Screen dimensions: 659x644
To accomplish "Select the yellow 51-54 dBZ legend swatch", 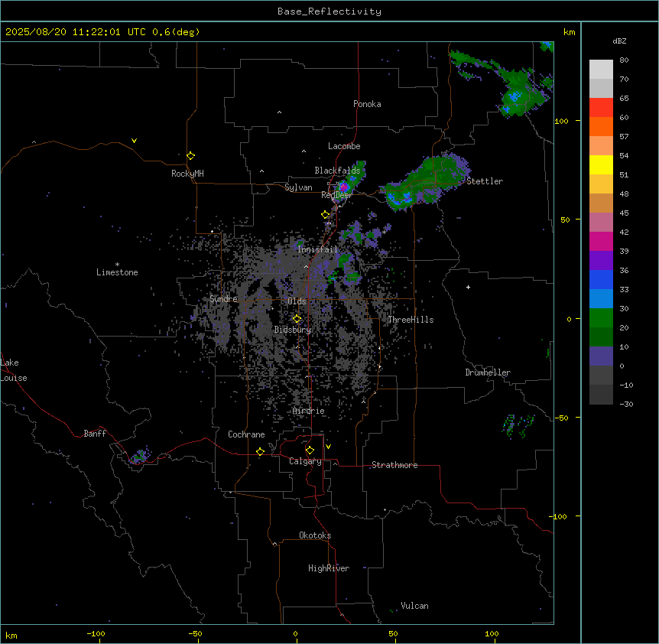I will (x=601, y=164).
